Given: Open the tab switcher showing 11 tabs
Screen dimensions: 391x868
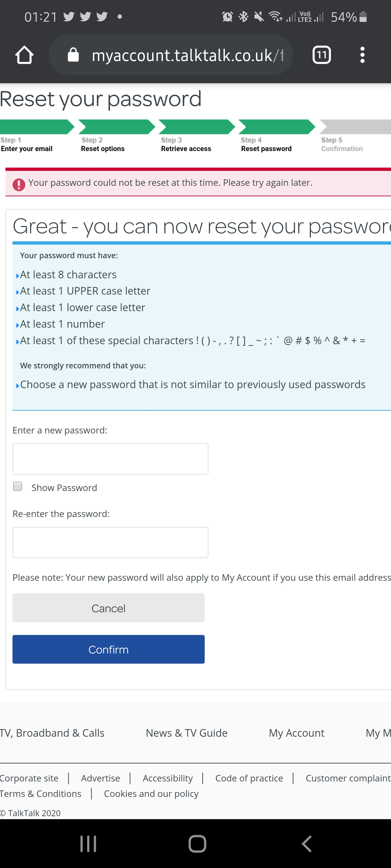Looking at the screenshot, I should 321,55.
